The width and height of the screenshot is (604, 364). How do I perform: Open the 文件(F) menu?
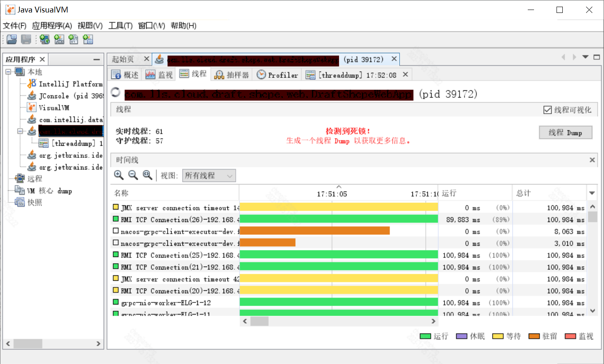coord(15,26)
